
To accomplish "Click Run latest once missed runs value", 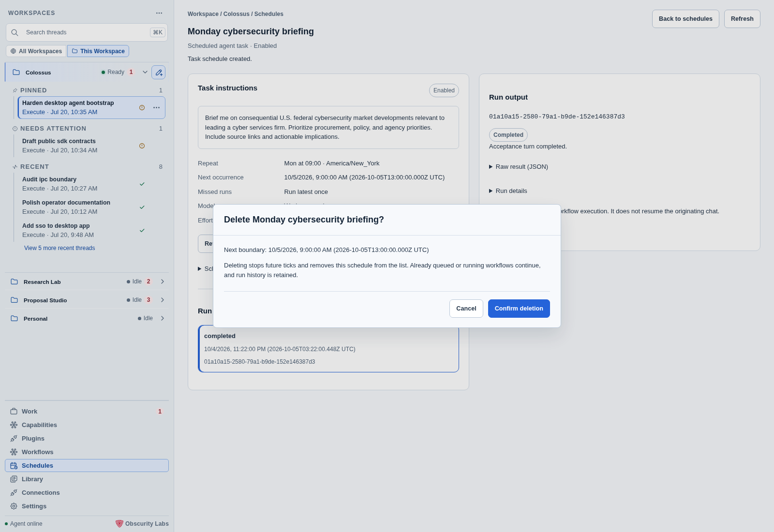I will coord(306,192).
